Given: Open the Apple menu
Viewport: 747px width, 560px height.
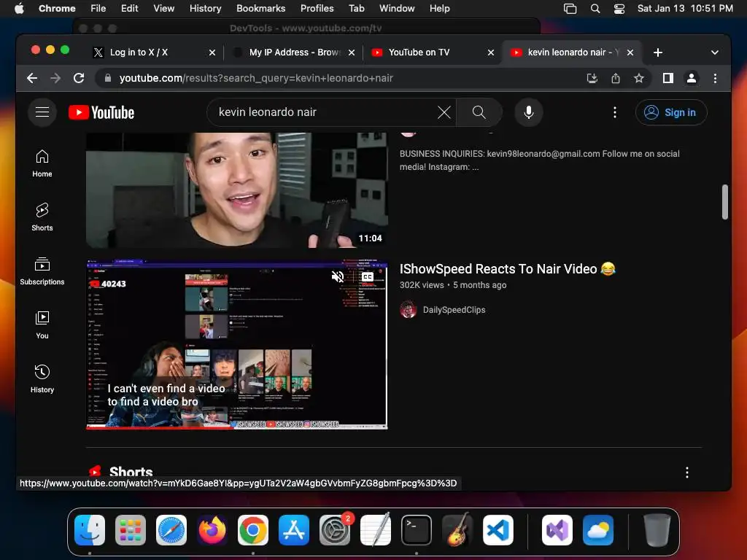Looking at the screenshot, I should [19, 9].
